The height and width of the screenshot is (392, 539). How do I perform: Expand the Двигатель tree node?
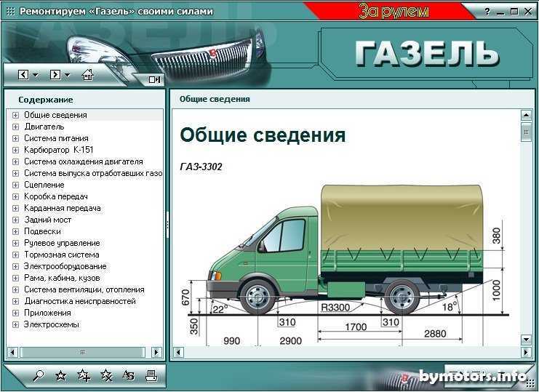(15, 127)
